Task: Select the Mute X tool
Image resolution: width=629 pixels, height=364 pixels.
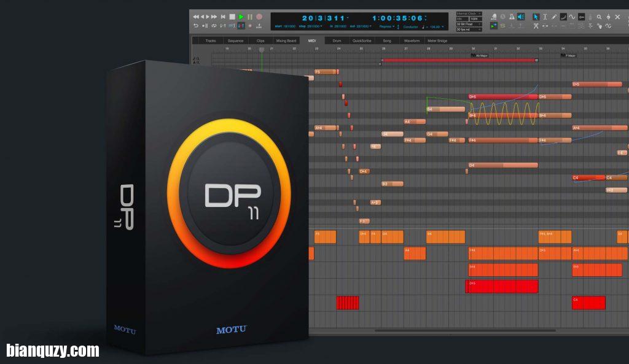Action: [x=617, y=17]
